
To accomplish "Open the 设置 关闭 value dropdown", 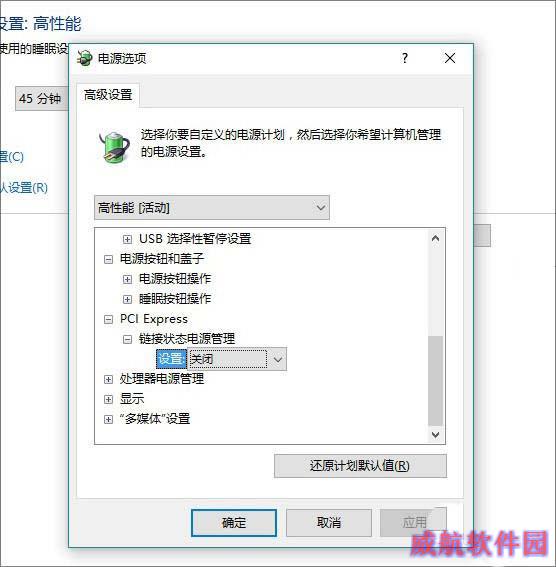I will pyautogui.click(x=237, y=359).
